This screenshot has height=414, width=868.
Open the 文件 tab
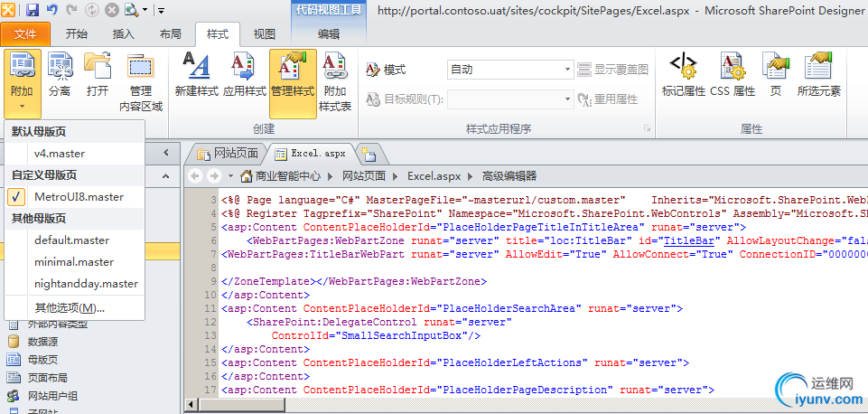(25, 34)
